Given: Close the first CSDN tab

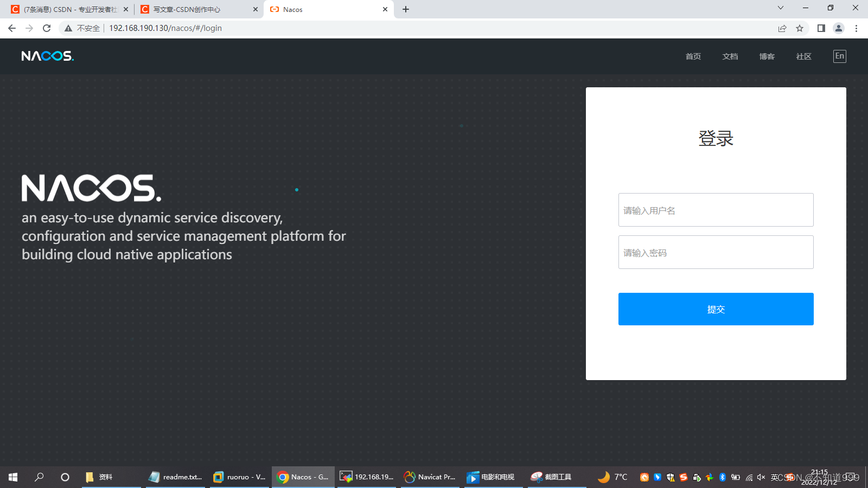Looking at the screenshot, I should pos(126,9).
